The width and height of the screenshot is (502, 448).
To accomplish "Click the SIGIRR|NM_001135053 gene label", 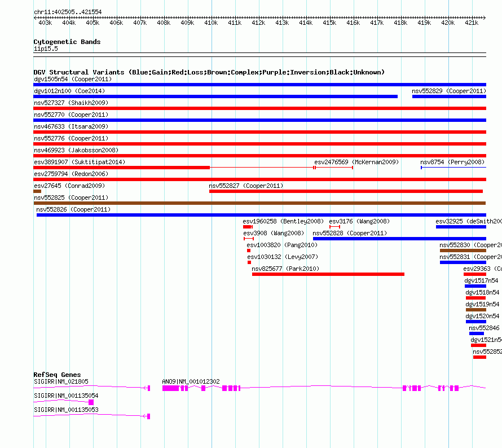I will pos(66,410).
